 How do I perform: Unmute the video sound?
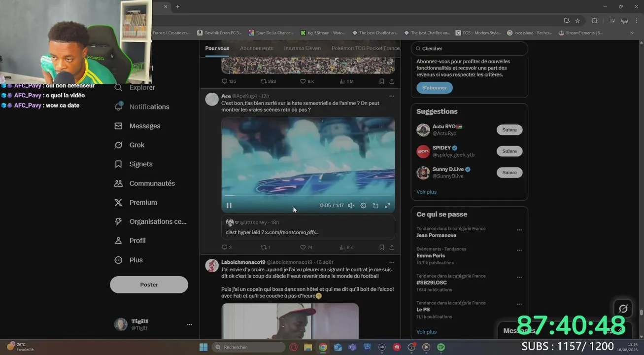coord(351,206)
